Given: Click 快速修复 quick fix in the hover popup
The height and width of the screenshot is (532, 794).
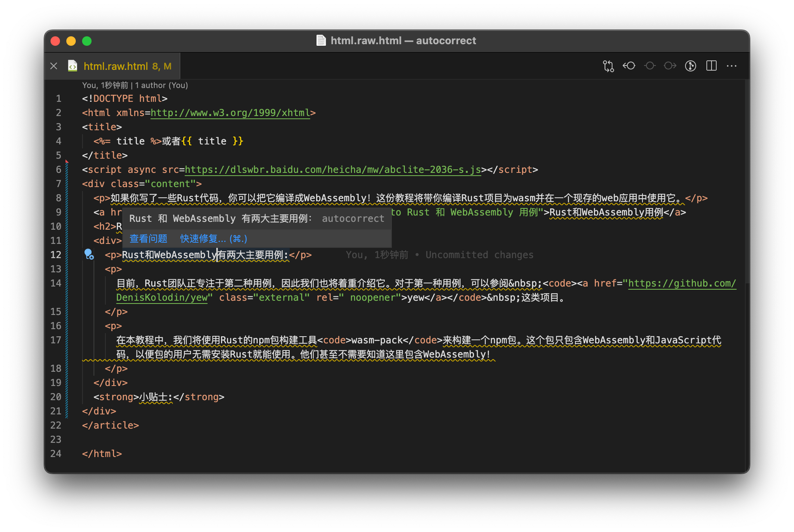Looking at the screenshot, I should pos(202,239).
